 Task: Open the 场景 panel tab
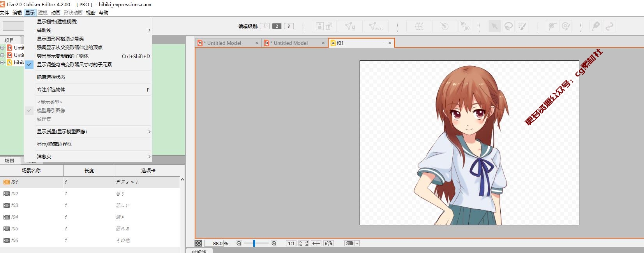pyautogui.click(x=9, y=161)
